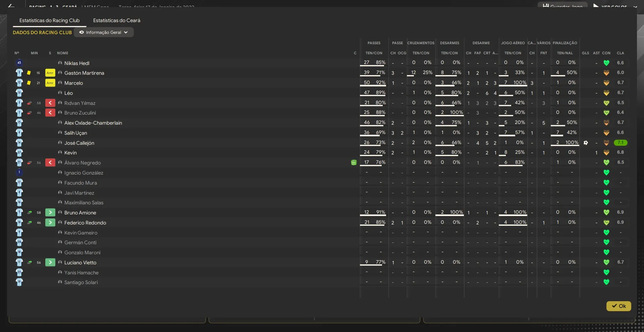Confirm with the Ok button
Viewport: 644px width, 332px height.
pos(619,306)
